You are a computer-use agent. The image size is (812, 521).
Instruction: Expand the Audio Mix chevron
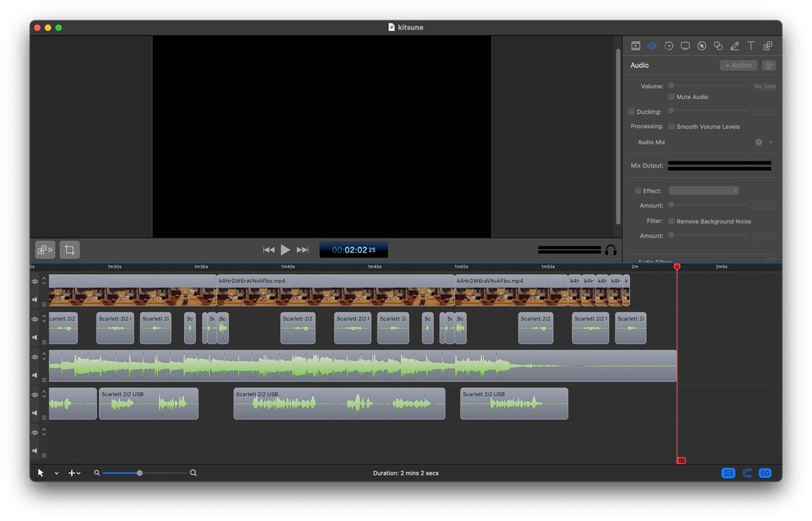771,142
